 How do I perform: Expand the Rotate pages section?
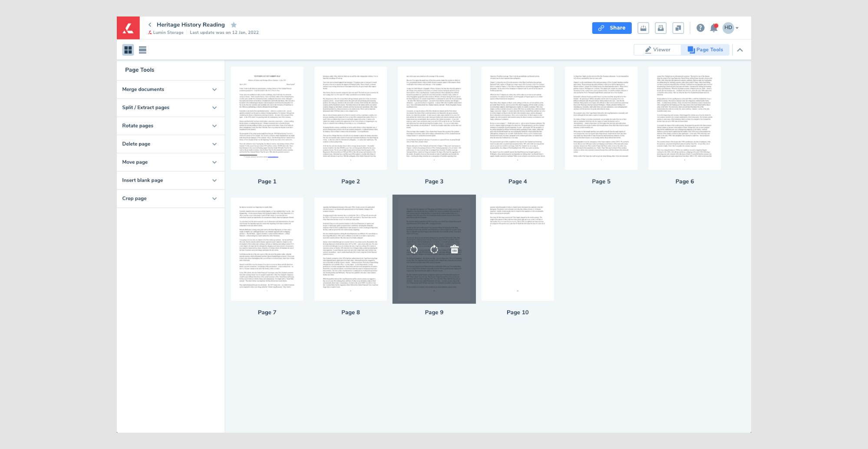coord(171,126)
